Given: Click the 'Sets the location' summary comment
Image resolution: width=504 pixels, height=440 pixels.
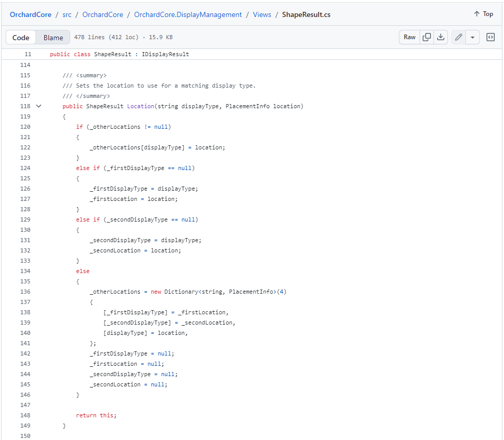Looking at the screenshot, I should [159, 86].
